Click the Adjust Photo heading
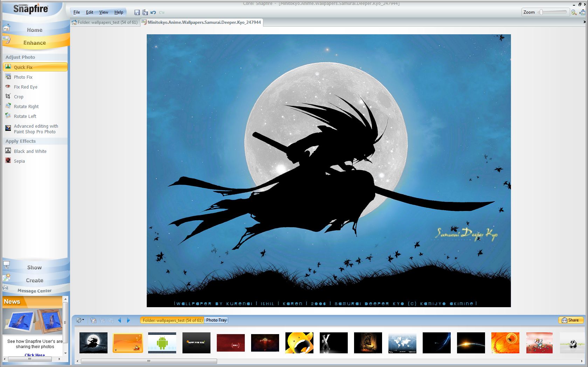The width and height of the screenshot is (588, 367). click(20, 57)
